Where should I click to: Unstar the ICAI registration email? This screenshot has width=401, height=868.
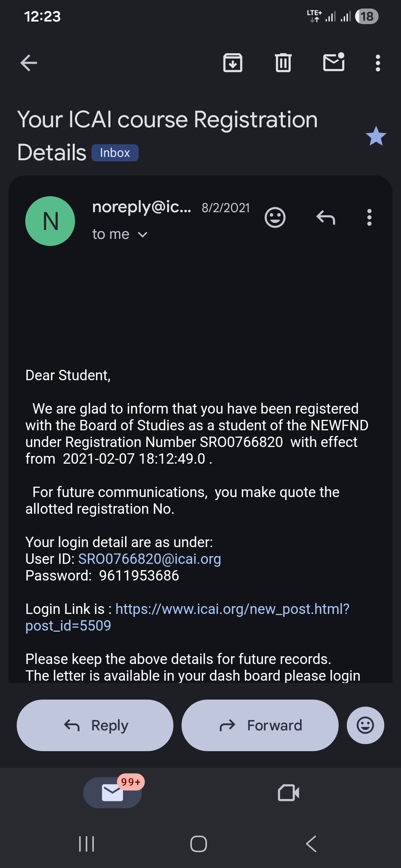376,136
